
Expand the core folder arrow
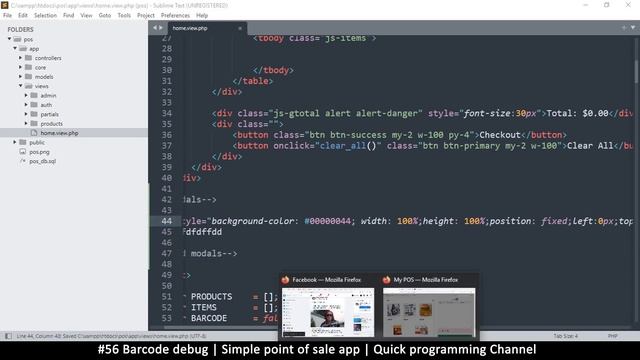click(x=20, y=67)
